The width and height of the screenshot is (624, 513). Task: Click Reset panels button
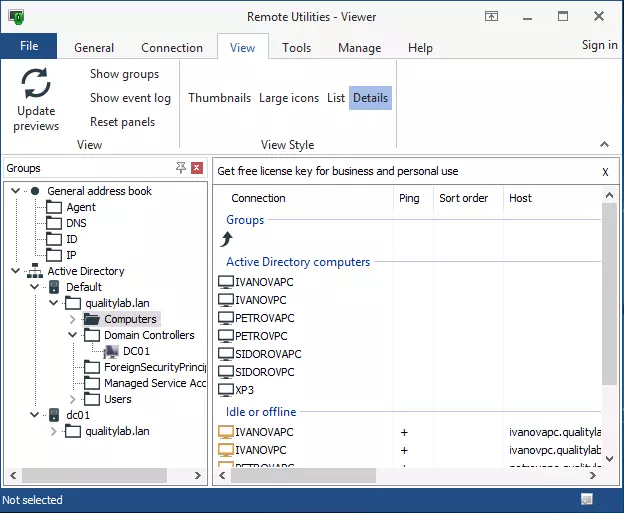tap(122, 122)
